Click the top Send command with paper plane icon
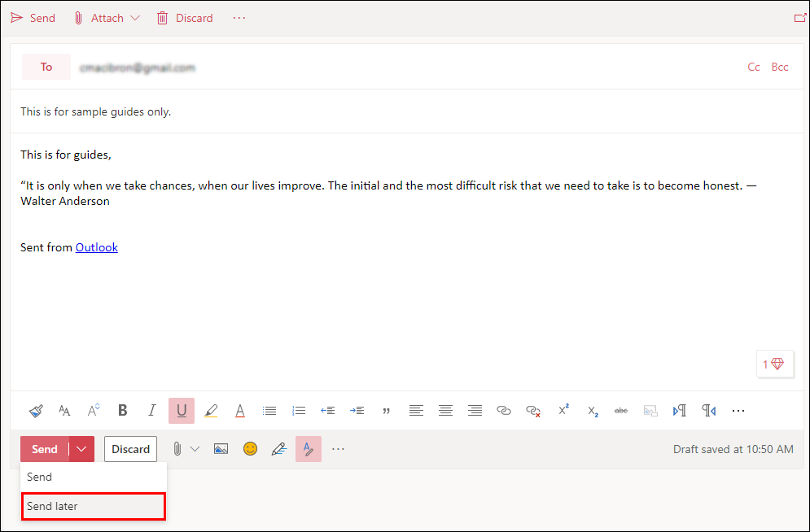 33,18
